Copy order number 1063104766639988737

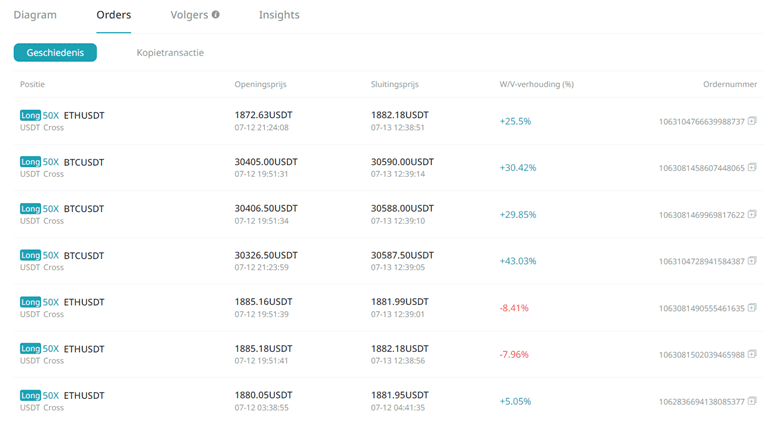(752, 121)
